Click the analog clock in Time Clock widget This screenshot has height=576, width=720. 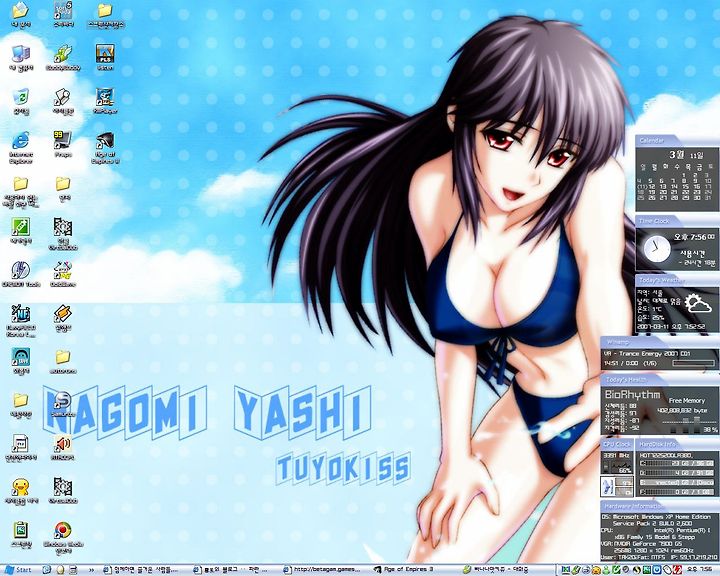click(x=656, y=248)
